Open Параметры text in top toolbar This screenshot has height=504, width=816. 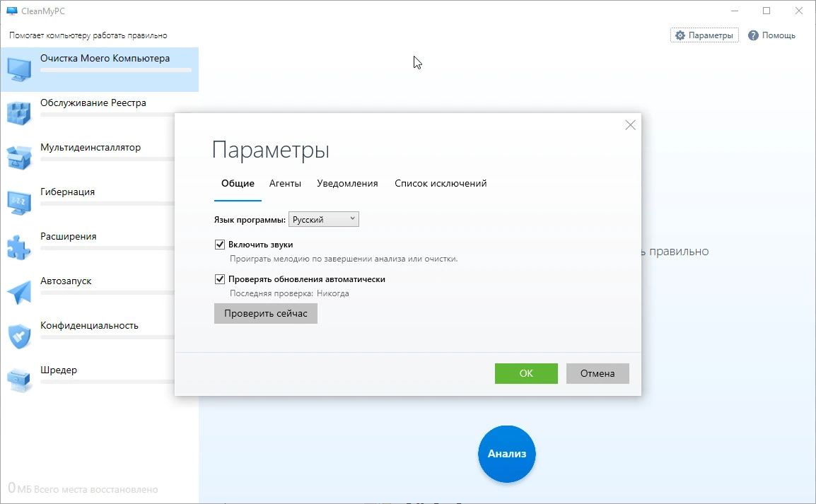coord(711,35)
